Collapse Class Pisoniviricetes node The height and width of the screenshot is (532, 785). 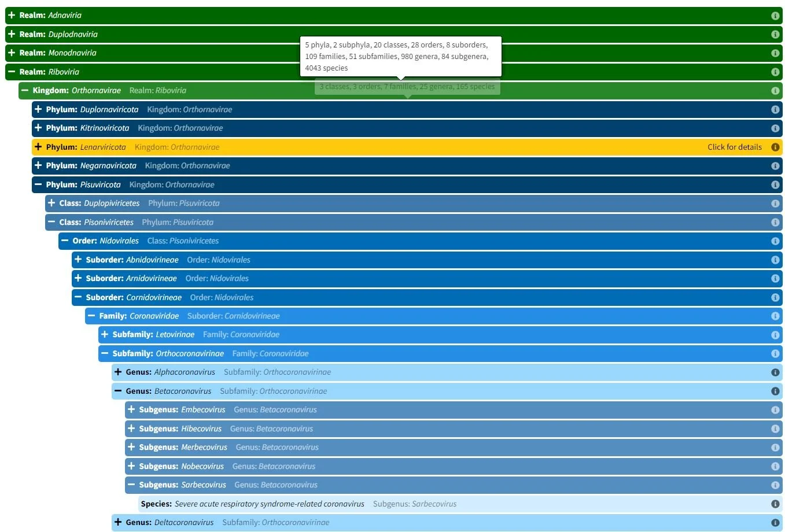pyautogui.click(x=51, y=222)
